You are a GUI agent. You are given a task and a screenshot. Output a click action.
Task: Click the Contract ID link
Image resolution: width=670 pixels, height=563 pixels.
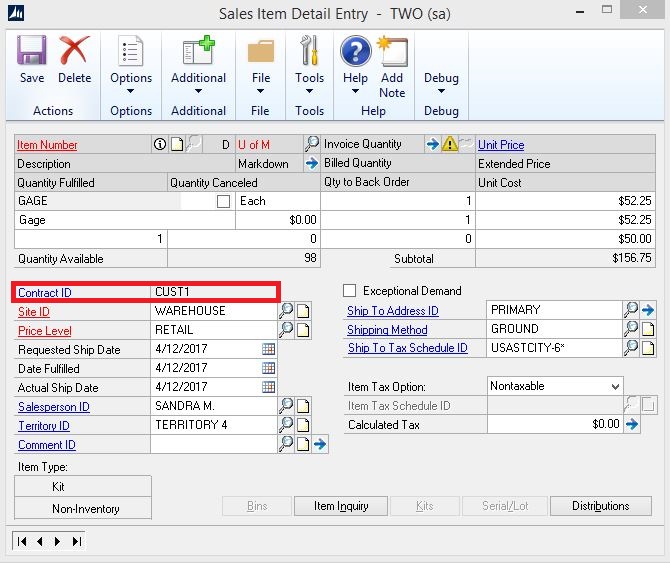click(x=44, y=293)
